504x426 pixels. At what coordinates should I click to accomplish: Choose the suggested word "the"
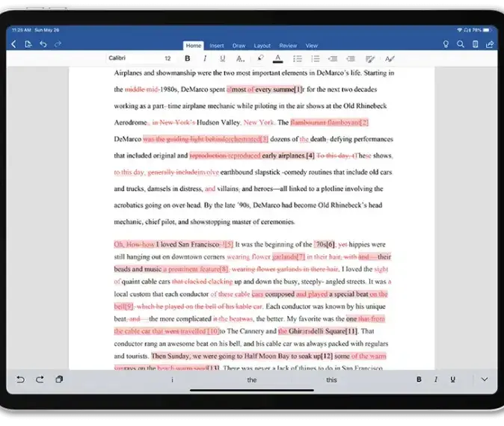tap(252, 380)
